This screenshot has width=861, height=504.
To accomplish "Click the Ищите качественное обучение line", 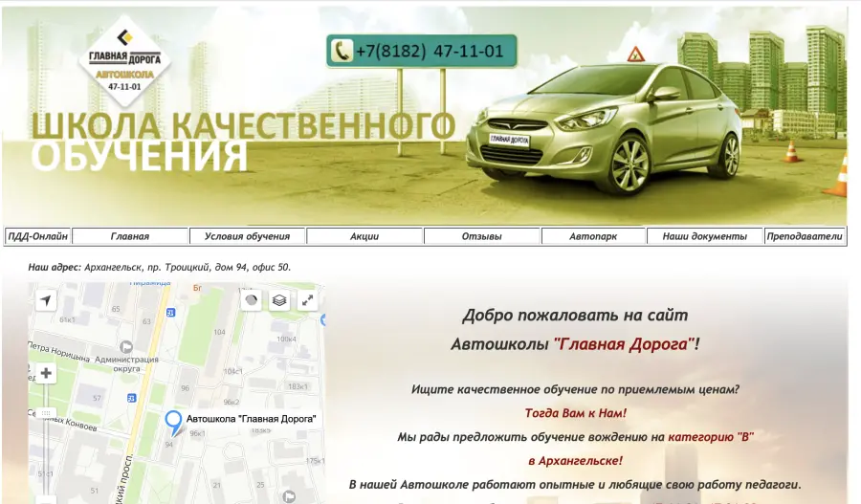I will point(575,389).
